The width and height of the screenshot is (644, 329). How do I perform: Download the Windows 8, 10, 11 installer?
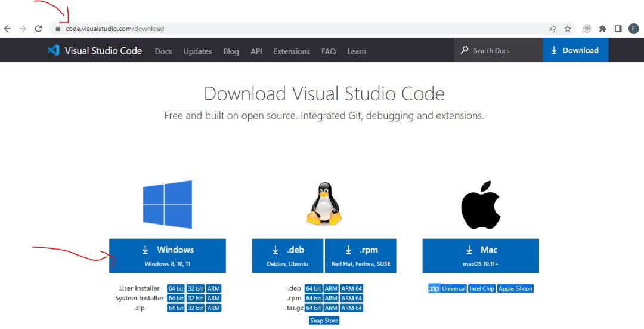click(168, 256)
